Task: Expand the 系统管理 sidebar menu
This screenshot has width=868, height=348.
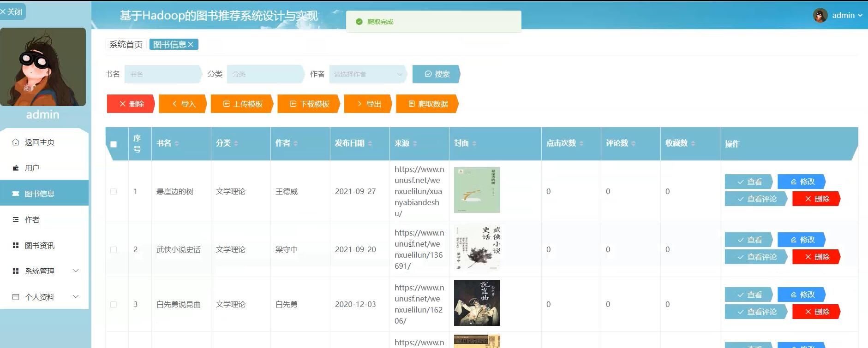Action: click(76, 271)
